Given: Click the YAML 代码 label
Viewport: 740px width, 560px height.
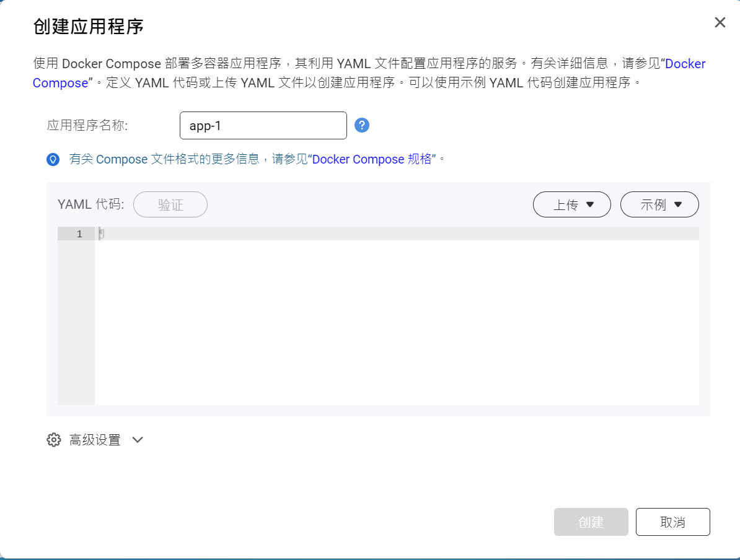Looking at the screenshot, I should click(90, 204).
